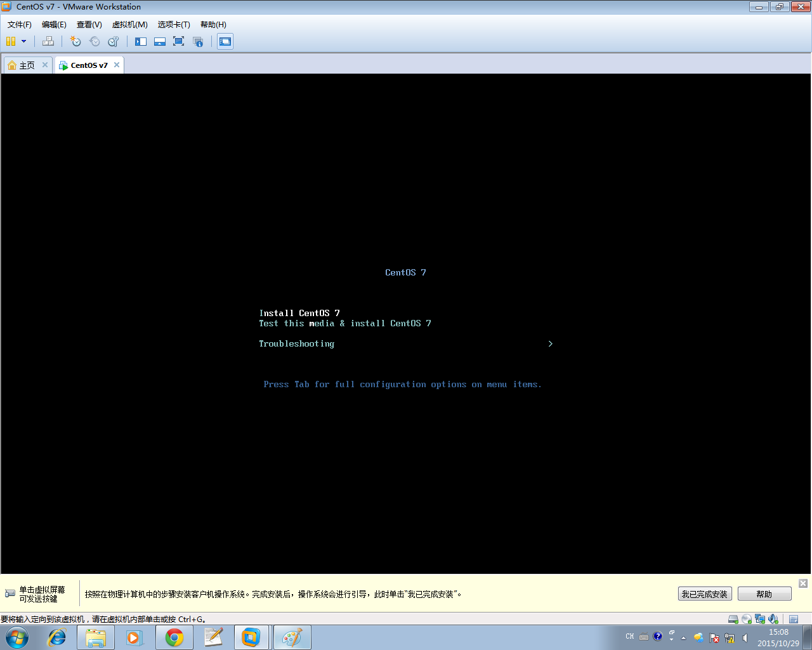Open the Paint taskbar icon

pyautogui.click(x=292, y=637)
